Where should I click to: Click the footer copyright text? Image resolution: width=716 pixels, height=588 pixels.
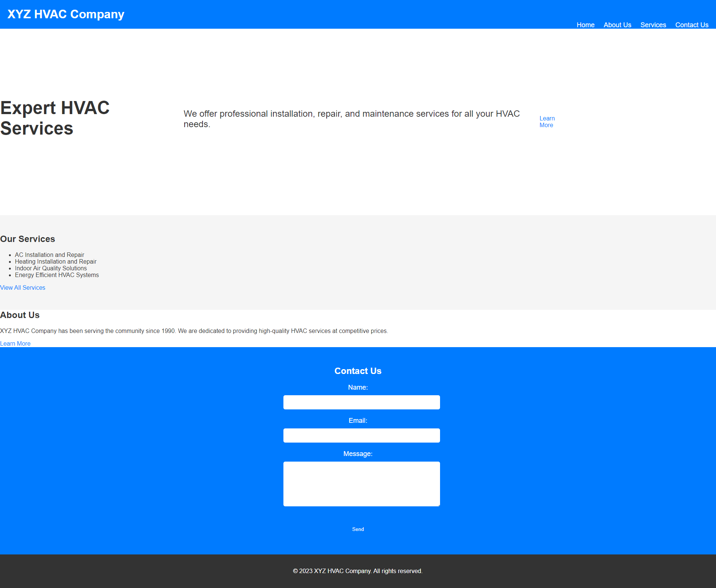tap(358, 571)
